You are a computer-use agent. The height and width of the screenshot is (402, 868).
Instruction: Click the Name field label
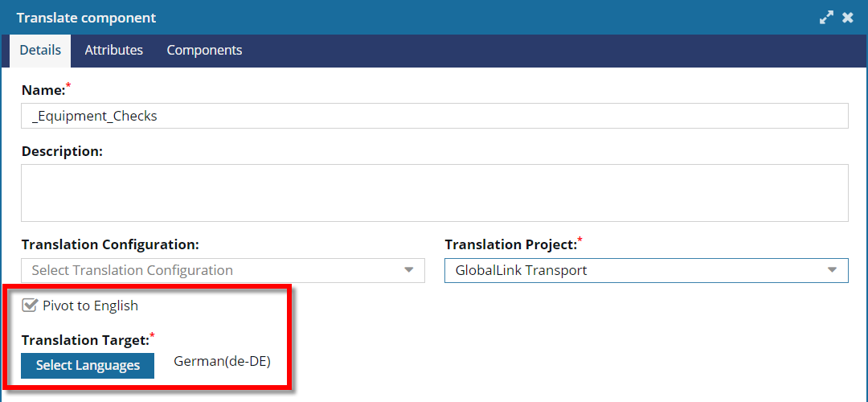click(x=43, y=90)
